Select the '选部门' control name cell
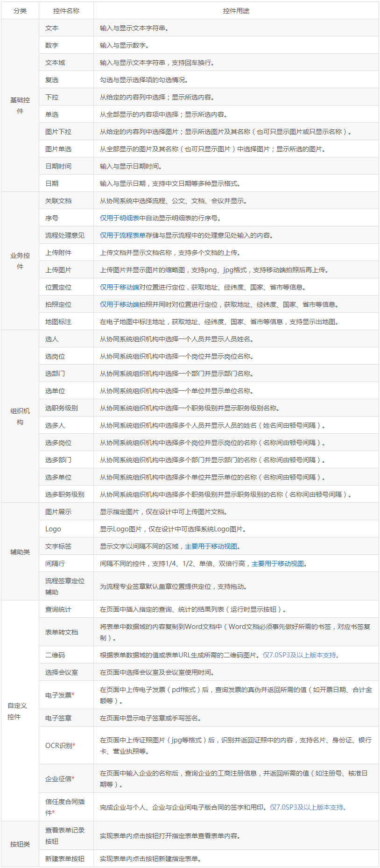 [66, 374]
